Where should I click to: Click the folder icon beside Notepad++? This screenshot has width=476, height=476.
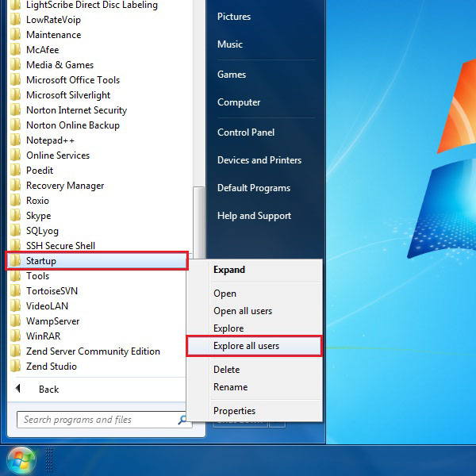(15, 140)
